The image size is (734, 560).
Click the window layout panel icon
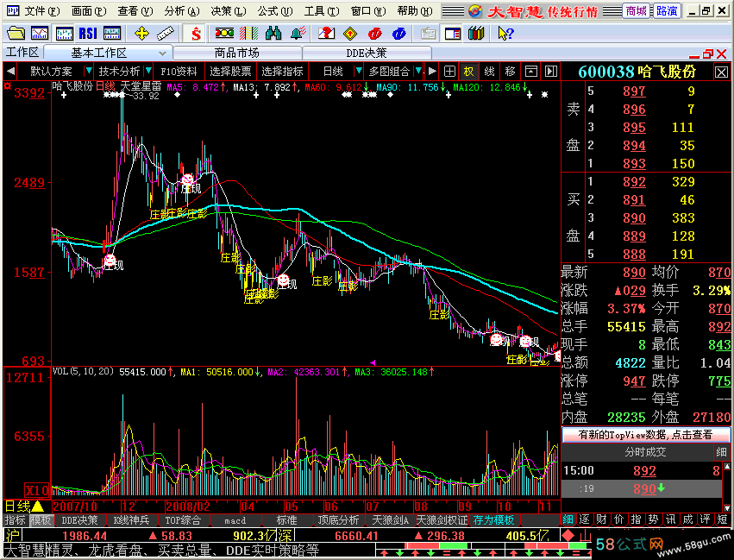(x=453, y=34)
